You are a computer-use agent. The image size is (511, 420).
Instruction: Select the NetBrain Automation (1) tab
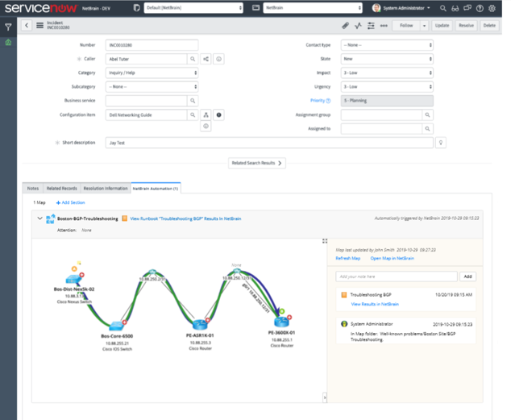[x=156, y=189]
